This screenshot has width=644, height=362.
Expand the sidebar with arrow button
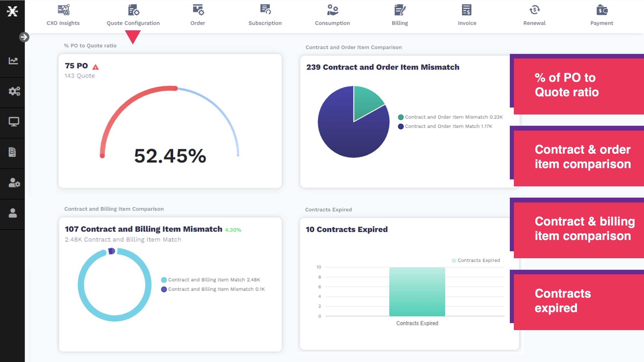coord(24,37)
